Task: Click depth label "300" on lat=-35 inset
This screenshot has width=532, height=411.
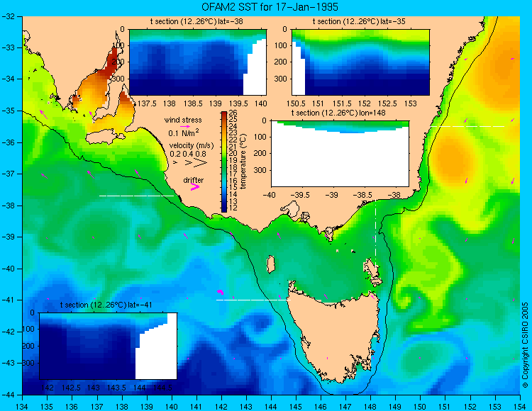Action: [x=282, y=79]
